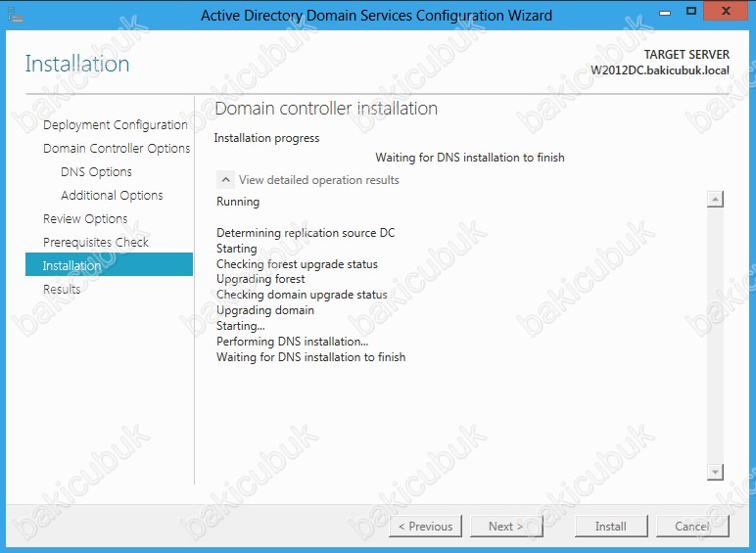756x553 pixels.
Task: Select the Review Options step
Action: (x=85, y=218)
